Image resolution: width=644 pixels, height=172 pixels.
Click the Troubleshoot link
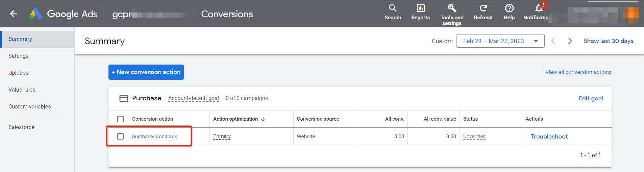[x=549, y=137]
